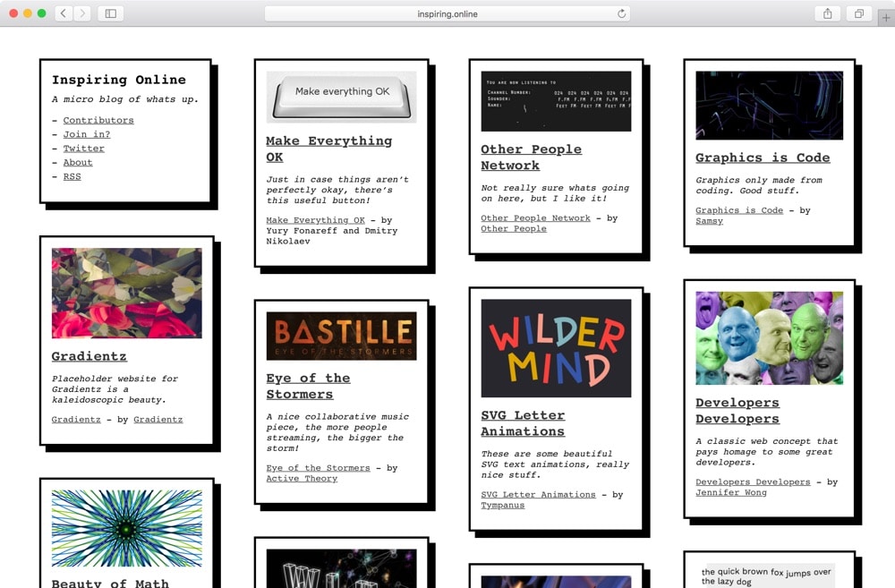Viewport: 895px width, 588px height.
Task: Add a new tab with plus icon
Action: 886,18
